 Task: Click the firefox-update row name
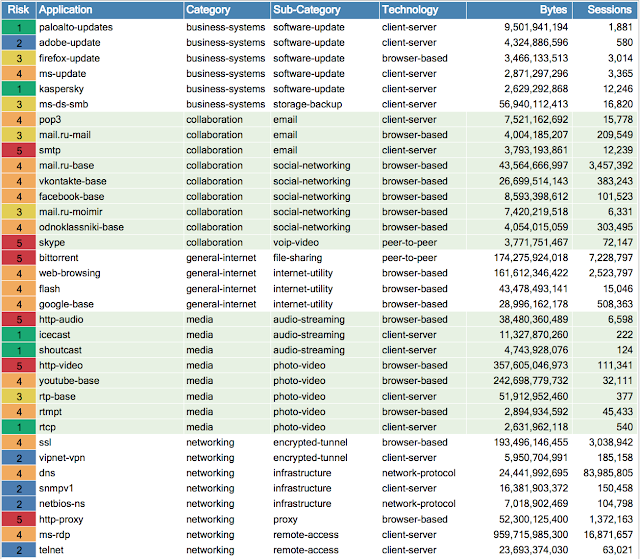click(x=69, y=58)
